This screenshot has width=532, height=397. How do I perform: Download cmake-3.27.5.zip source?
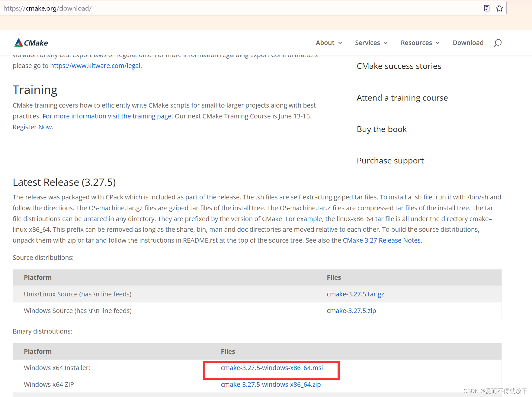351,311
